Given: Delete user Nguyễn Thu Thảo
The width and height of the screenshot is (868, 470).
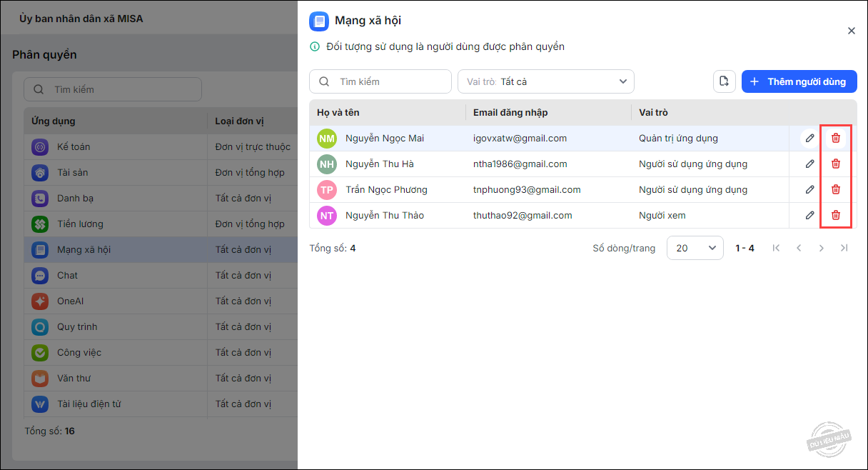Looking at the screenshot, I should 835,215.
